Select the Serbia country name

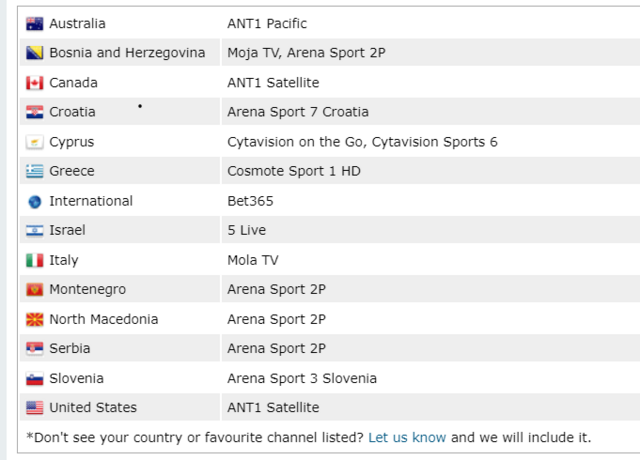click(70, 348)
